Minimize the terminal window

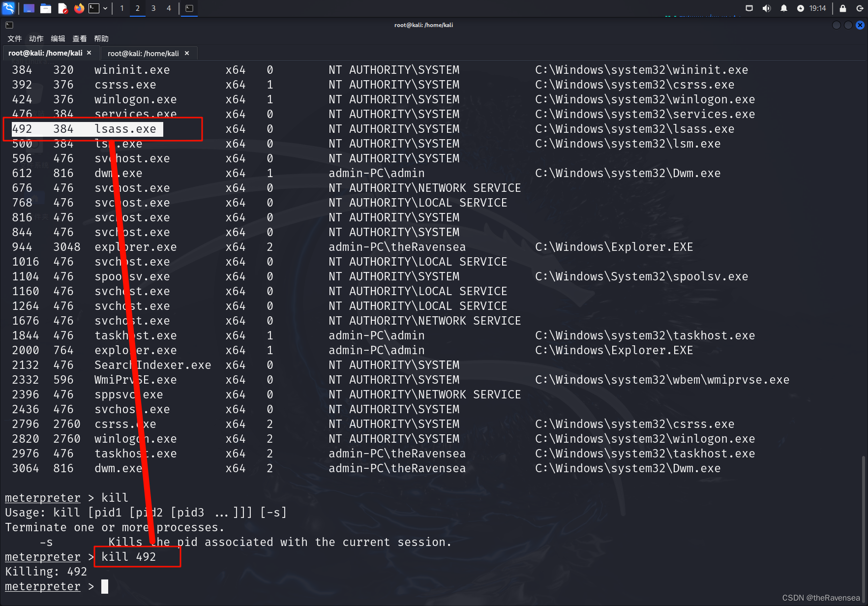(837, 25)
